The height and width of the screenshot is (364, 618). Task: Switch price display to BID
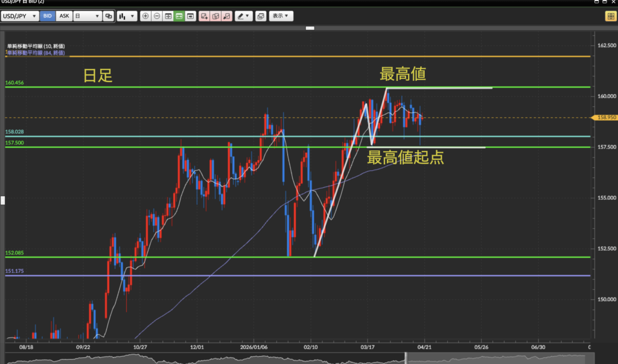coord(47,16)
